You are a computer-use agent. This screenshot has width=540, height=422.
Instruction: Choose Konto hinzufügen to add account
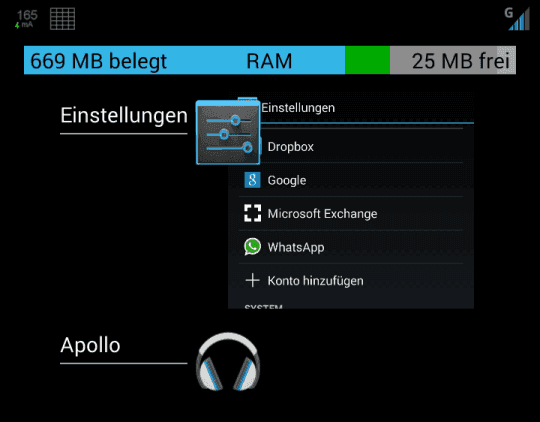click(x=351, y=280)
